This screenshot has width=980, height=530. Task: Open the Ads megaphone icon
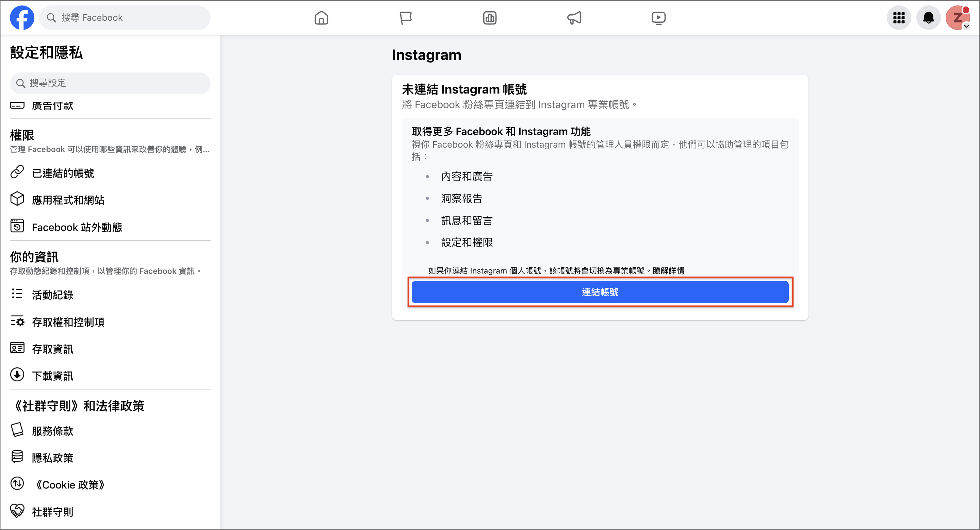pos(574,17)
